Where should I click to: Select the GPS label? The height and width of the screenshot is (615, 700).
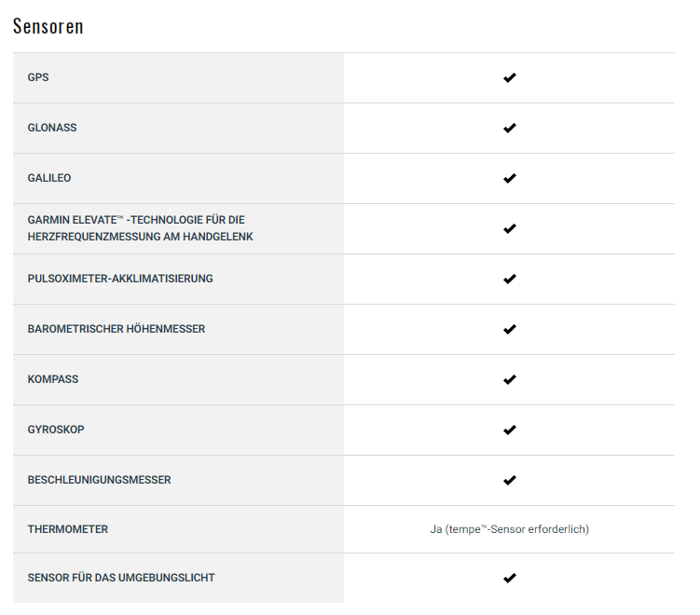click(38, 77)
